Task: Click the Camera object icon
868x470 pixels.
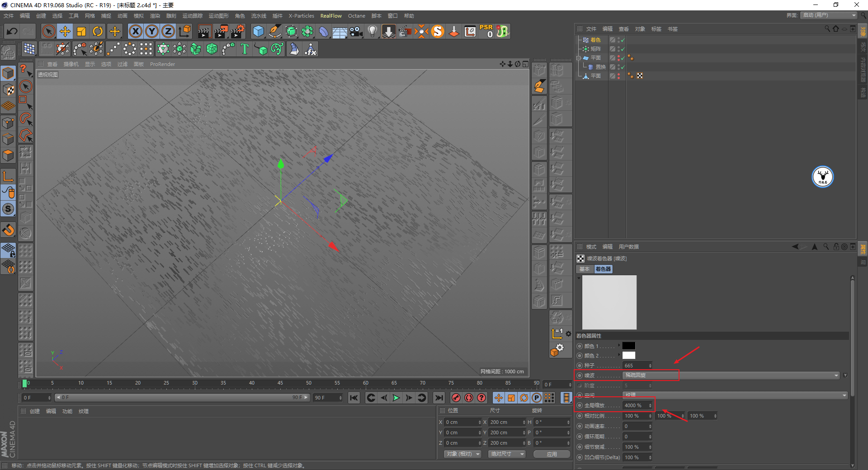Action: coord(356,31)
